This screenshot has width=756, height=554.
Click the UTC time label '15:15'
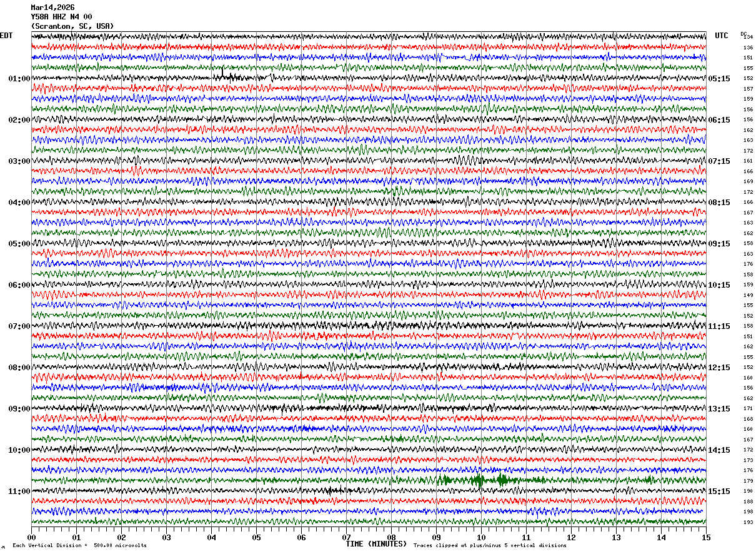[x=719, y=491]
